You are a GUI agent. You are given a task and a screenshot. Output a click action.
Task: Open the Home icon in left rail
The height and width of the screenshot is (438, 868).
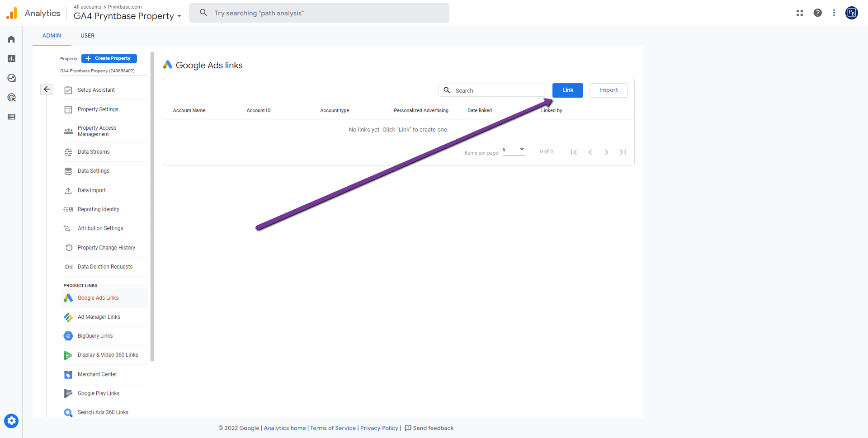11,39
